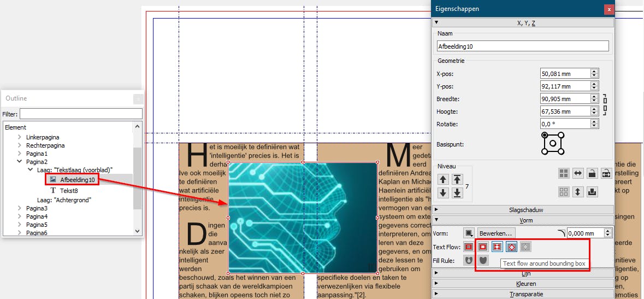The image size is (644, 299).
Task: Select the non-zero fill rule icon
Action: coord(483,260)
